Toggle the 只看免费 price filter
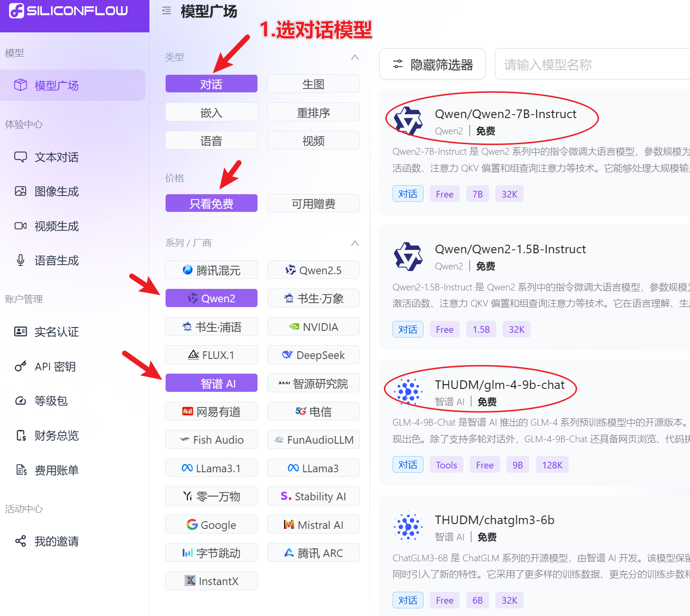Viewport: 690px width, 616px height. pos(211,203)
